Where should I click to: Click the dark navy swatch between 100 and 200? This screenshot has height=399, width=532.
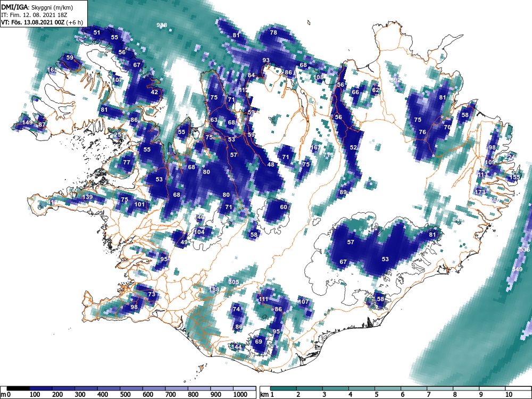click(41, 388)
